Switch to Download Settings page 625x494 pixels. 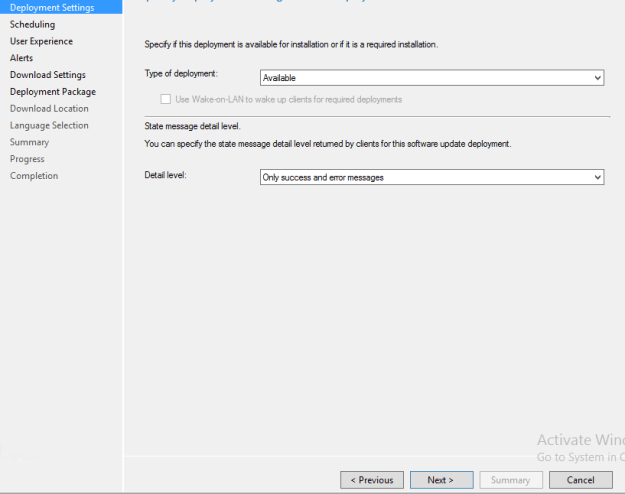pyautogui.click(x=48, y=75)
